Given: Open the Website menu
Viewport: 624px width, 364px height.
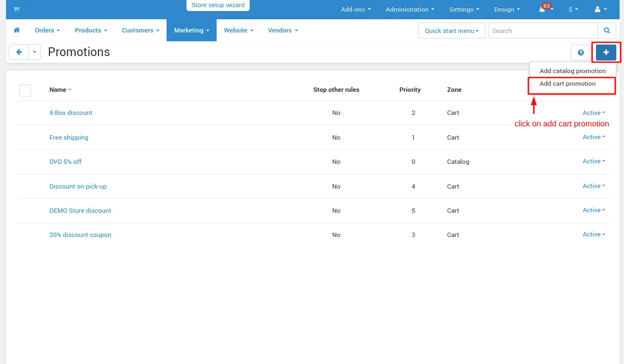Looking at the screenshot, I should pos(239,30).
